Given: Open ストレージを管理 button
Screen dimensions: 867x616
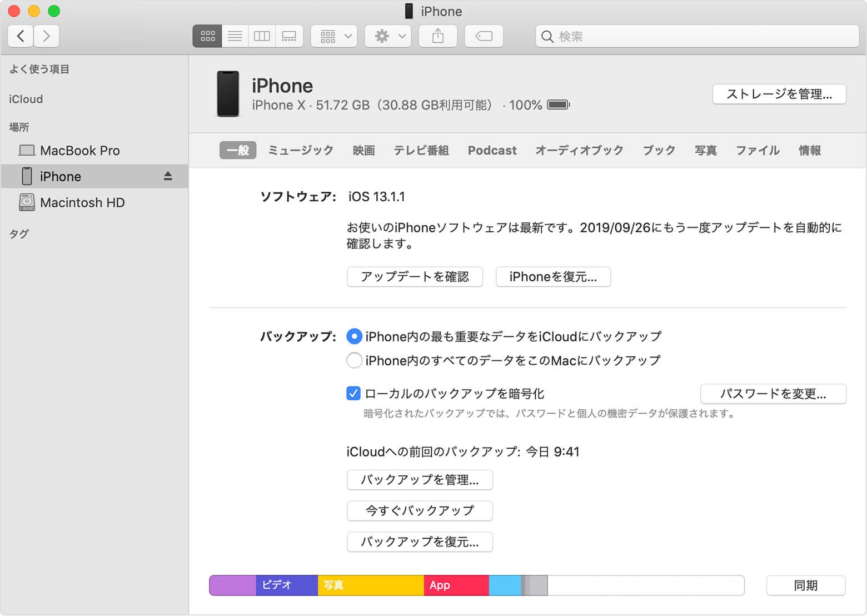Looking at the screenshot, I should 779,94.
